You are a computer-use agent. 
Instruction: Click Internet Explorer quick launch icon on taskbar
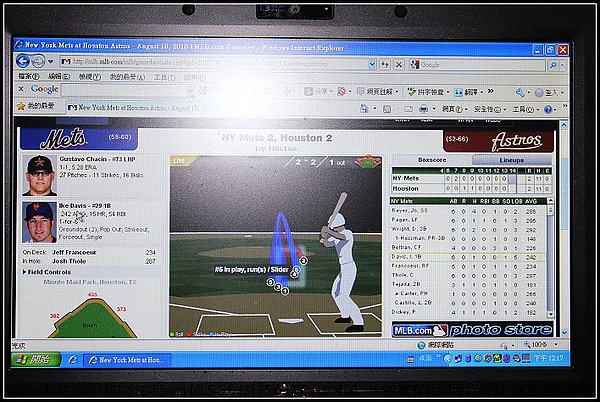[x=73, y=360]
